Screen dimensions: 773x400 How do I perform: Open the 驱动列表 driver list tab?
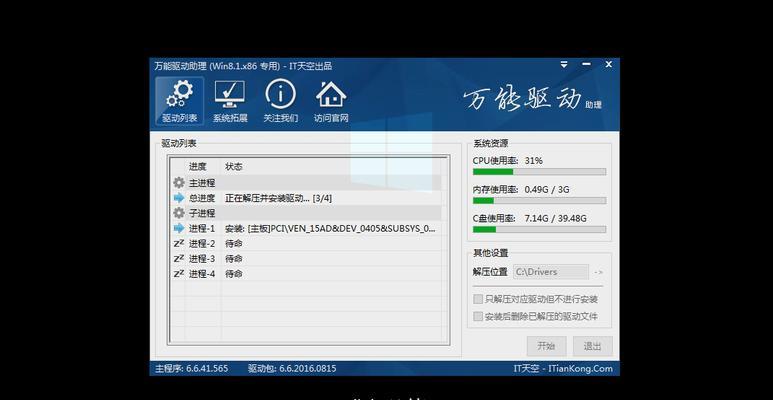click(179, 101)
